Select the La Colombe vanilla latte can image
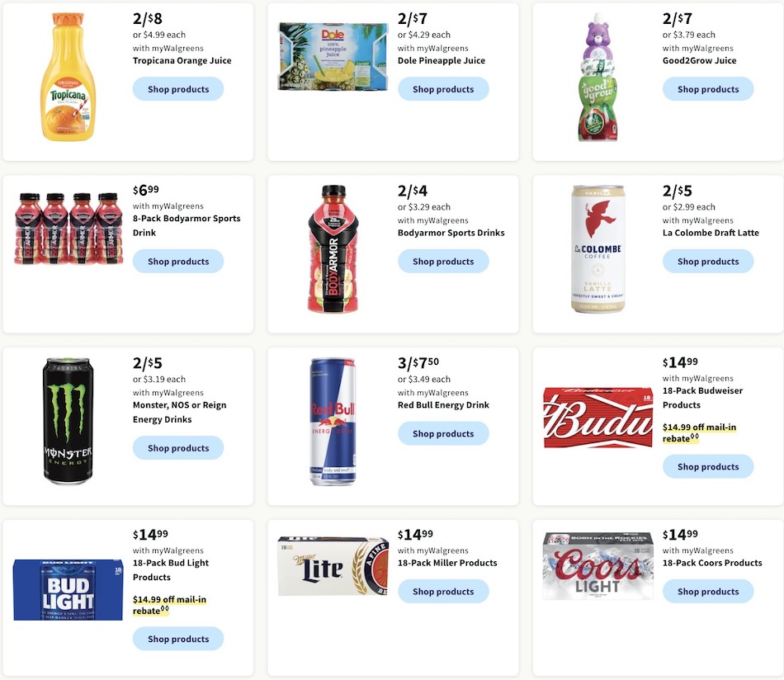The height and width of the screenshot is (680, 784). click(596, 248)
